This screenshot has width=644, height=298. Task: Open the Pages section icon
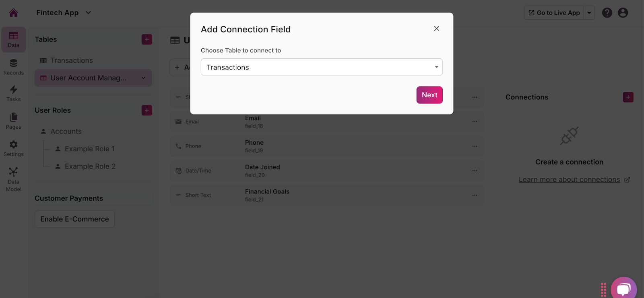click(13, 121)
